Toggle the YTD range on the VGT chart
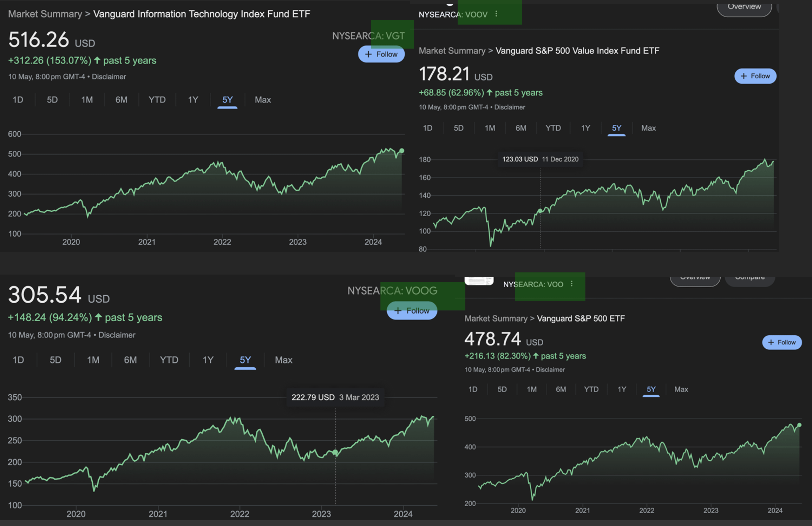 157,100
